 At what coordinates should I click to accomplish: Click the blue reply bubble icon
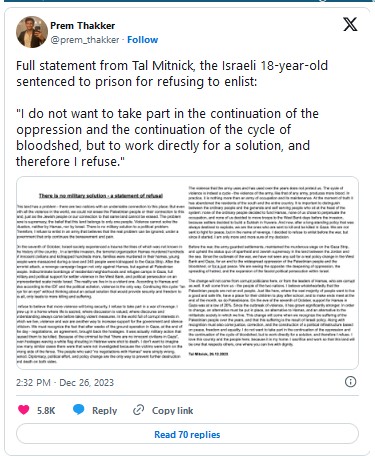click(x=79, y=410)
